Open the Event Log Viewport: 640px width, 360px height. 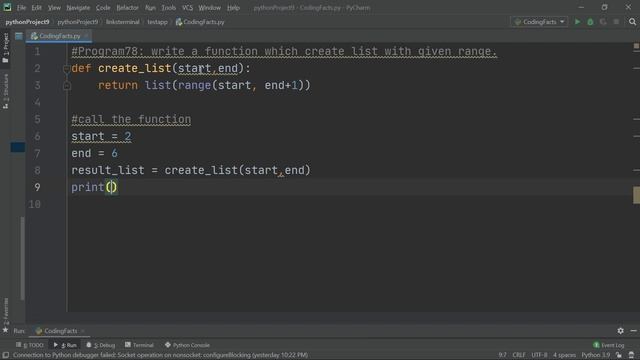click(609, 345)
